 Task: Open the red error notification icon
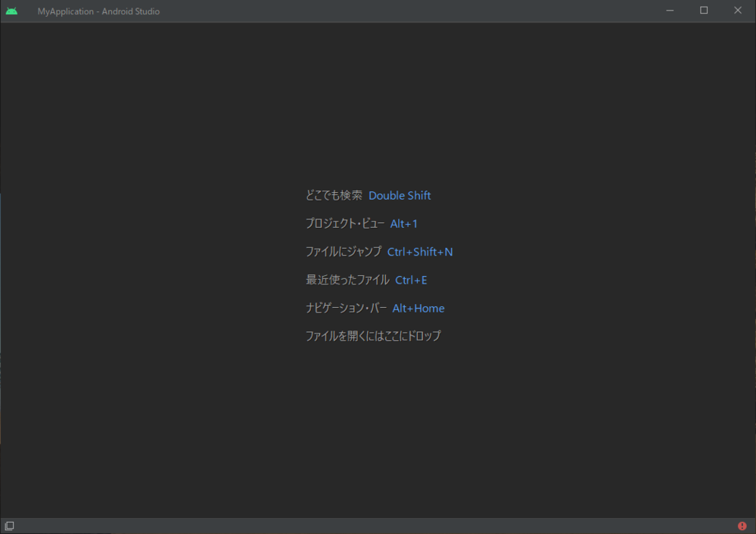click(742, 526)
